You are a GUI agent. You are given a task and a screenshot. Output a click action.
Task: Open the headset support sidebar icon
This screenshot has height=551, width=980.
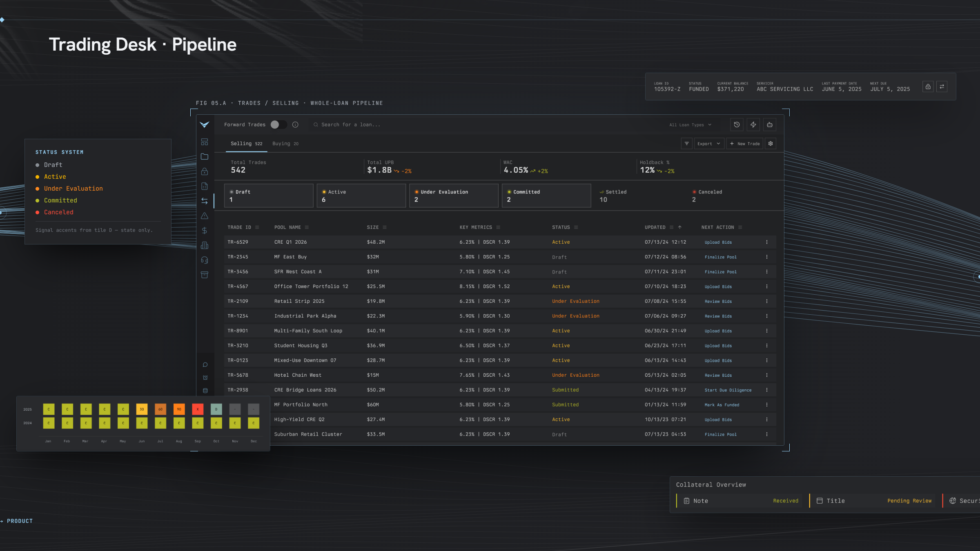point(205,260)
